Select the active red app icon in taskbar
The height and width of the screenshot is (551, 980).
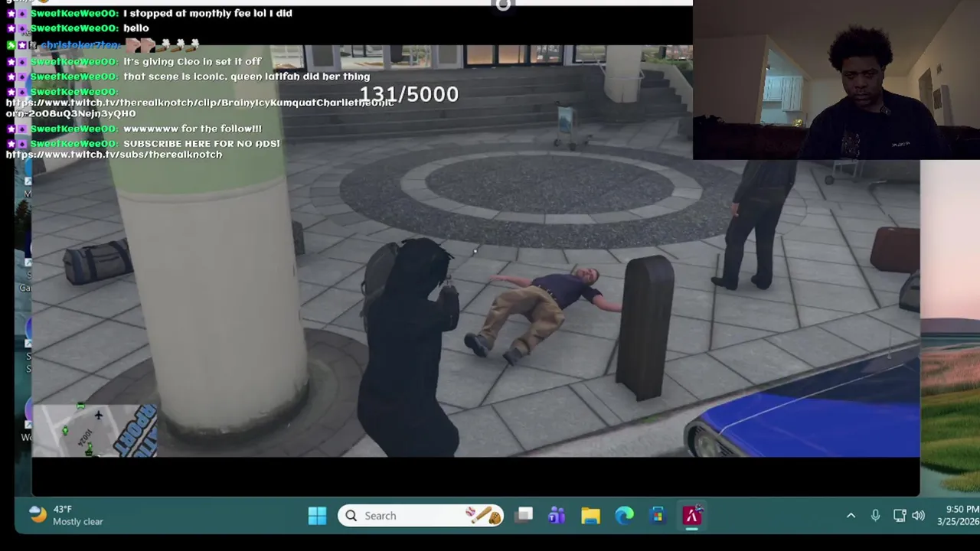click(691, 516)
